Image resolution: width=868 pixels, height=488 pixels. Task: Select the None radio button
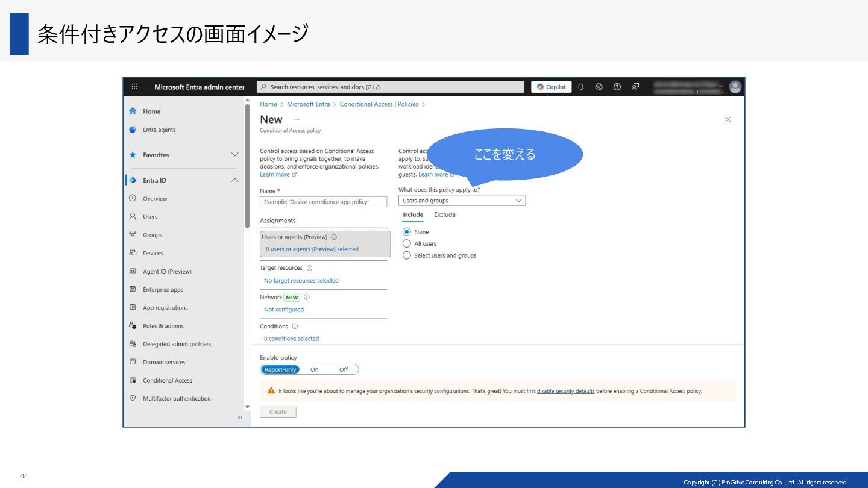tap(407, 232)
